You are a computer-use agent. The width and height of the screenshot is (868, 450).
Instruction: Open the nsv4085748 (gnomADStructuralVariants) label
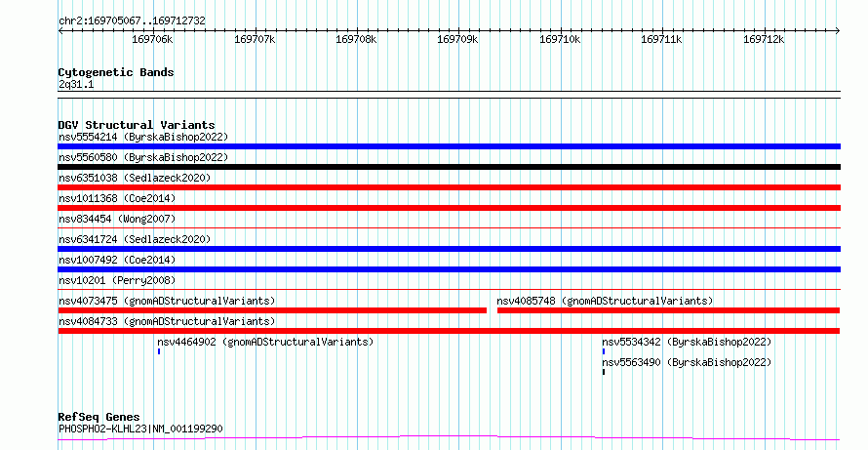(x=605, y=301)
